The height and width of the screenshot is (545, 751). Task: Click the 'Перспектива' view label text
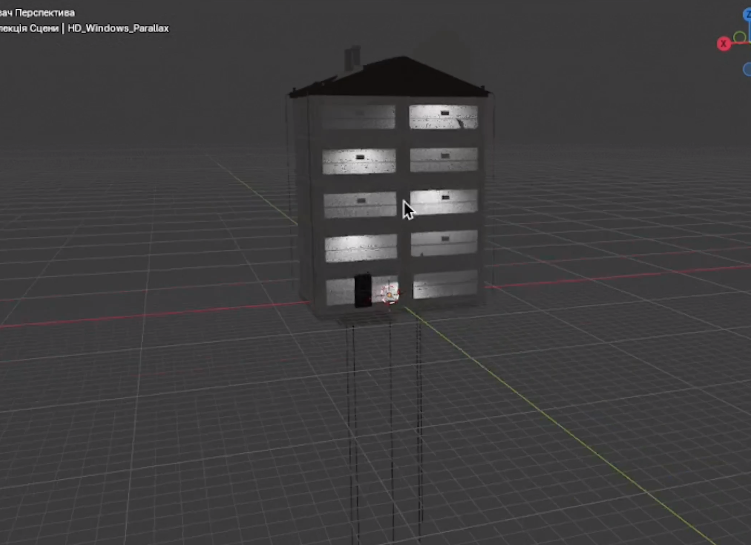(45, 13)
